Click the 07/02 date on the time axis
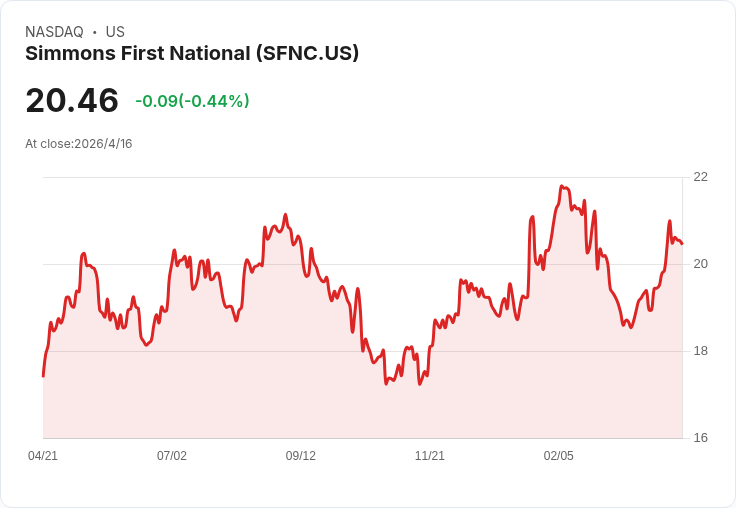Viewport: 736px width, 508px height. [172, 456]
